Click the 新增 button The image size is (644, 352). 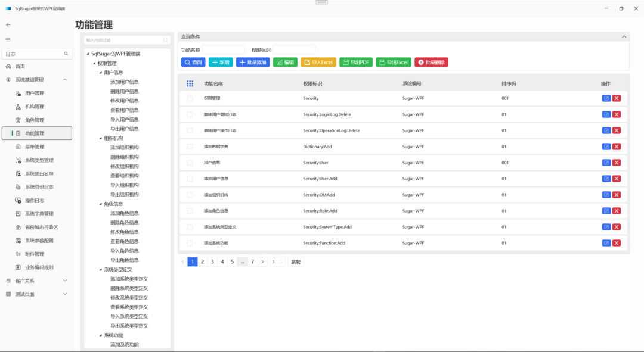point(221,63)
